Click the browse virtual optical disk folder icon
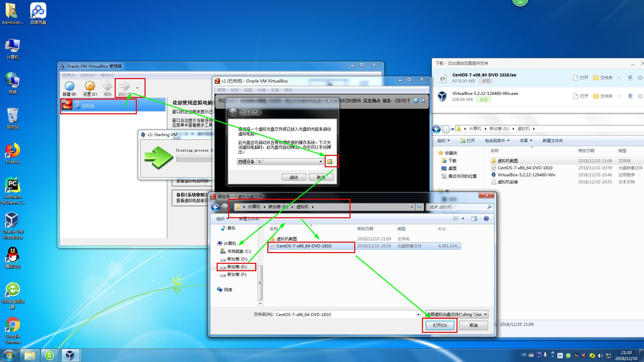The image size is (644, 362). [x=330, y=162]
